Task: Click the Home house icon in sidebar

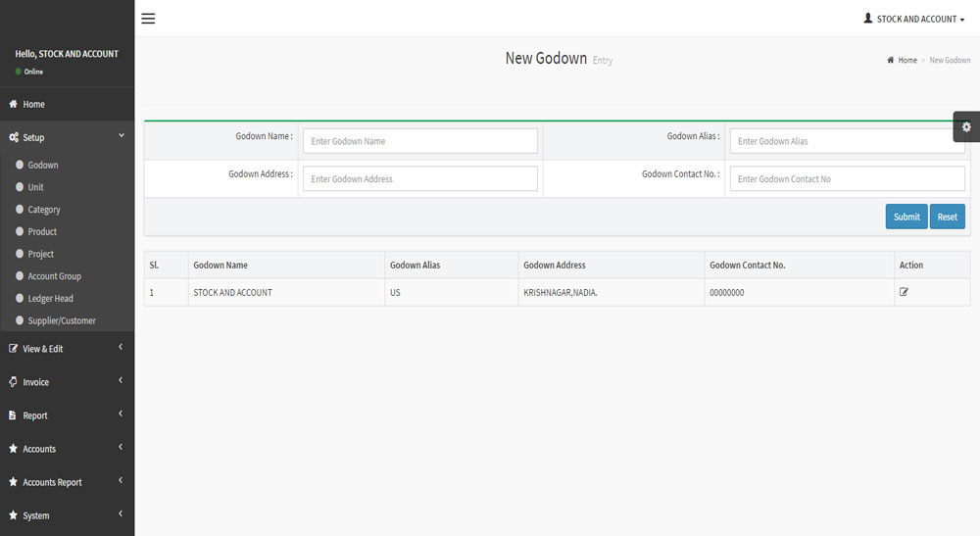Action: (13, 104)
